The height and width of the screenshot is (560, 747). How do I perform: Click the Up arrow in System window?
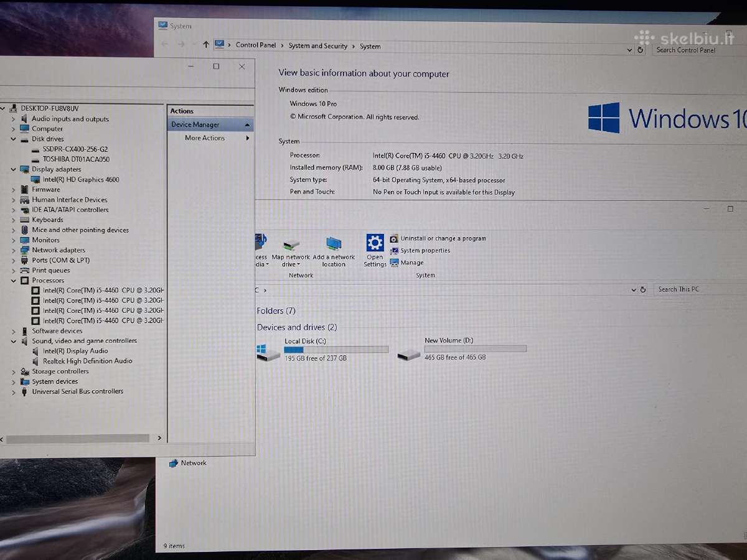(206, 45)
